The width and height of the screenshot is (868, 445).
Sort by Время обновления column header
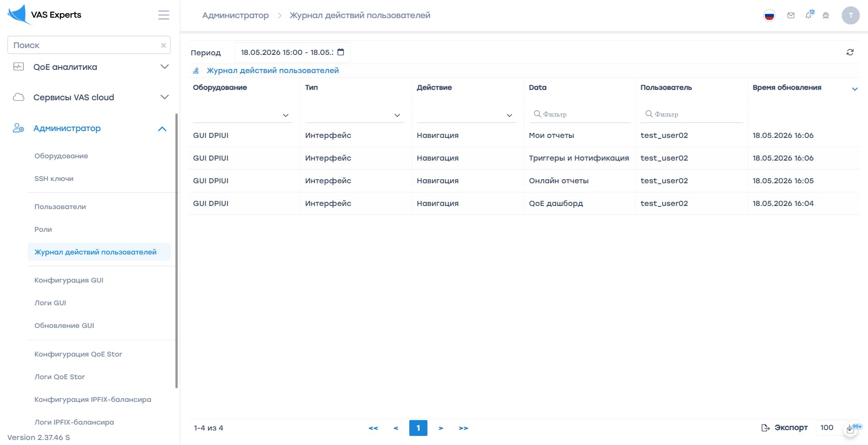click(787, 87)
